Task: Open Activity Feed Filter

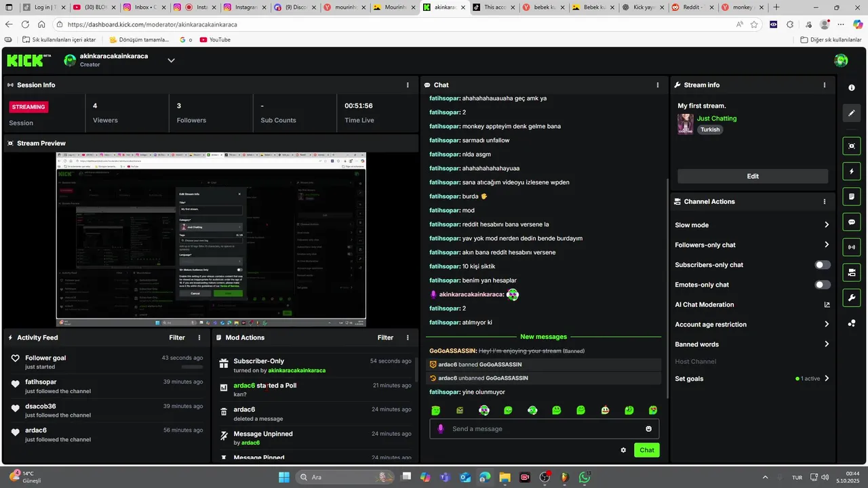Action: [177, 338]
